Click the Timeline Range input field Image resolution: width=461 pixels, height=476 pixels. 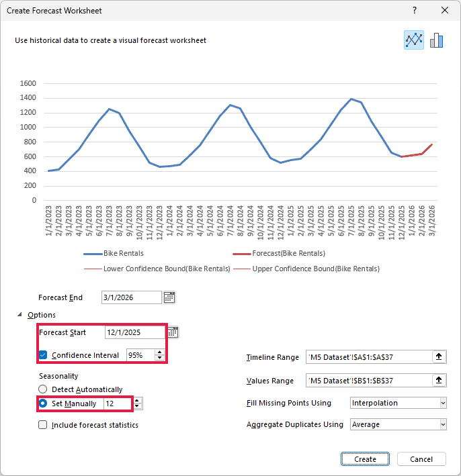click(x=369, y=356)
